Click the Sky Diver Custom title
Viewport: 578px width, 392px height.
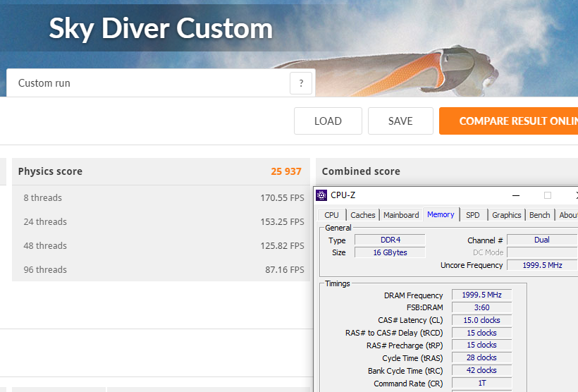(161, 29)
